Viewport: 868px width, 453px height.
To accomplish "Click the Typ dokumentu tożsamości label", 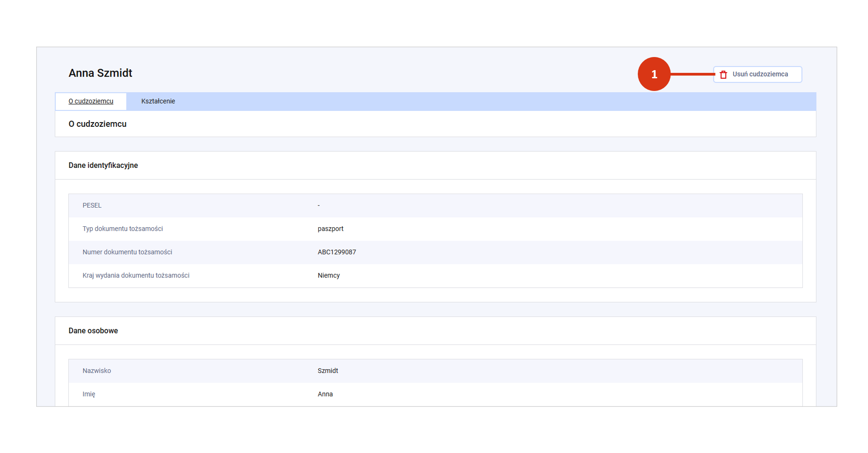I will point(123,229).
